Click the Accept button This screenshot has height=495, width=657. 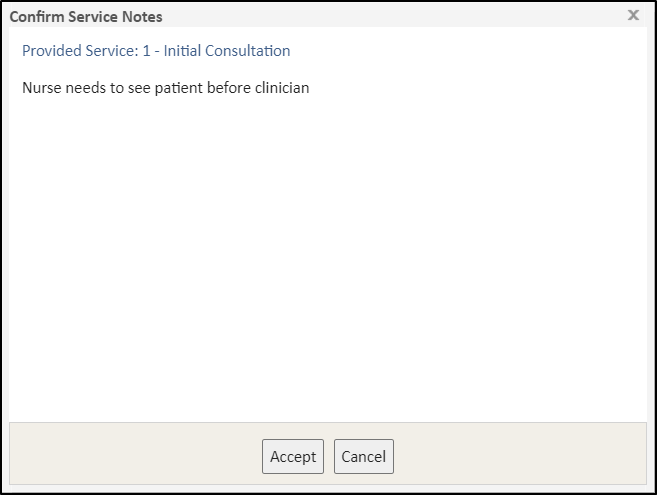[293, 456]
